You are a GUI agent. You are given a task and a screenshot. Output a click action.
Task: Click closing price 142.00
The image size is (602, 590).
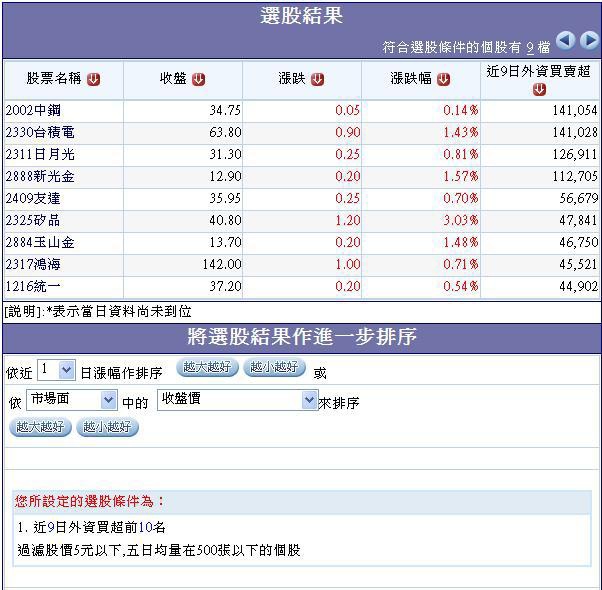pyautogui.click(x=222, y=264)
